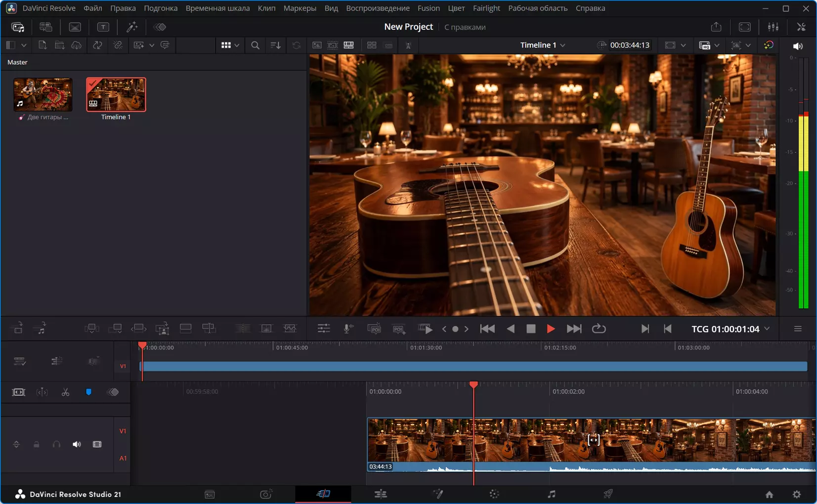This screenshot has width=817, height=504.
Task: Click the blue overview timeline bar
Action: 473,366
